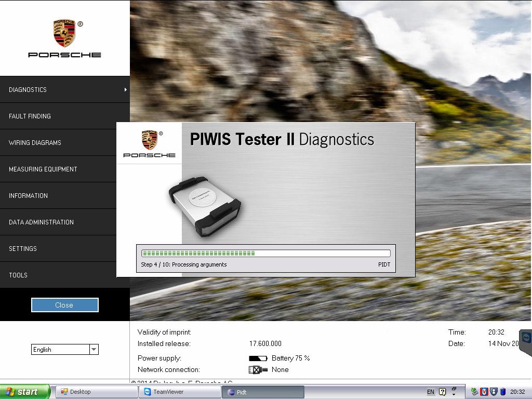Click the network connection value 'None'
Image resolution: width=532 pixels, height=399 pixels.
click(280, 370)
